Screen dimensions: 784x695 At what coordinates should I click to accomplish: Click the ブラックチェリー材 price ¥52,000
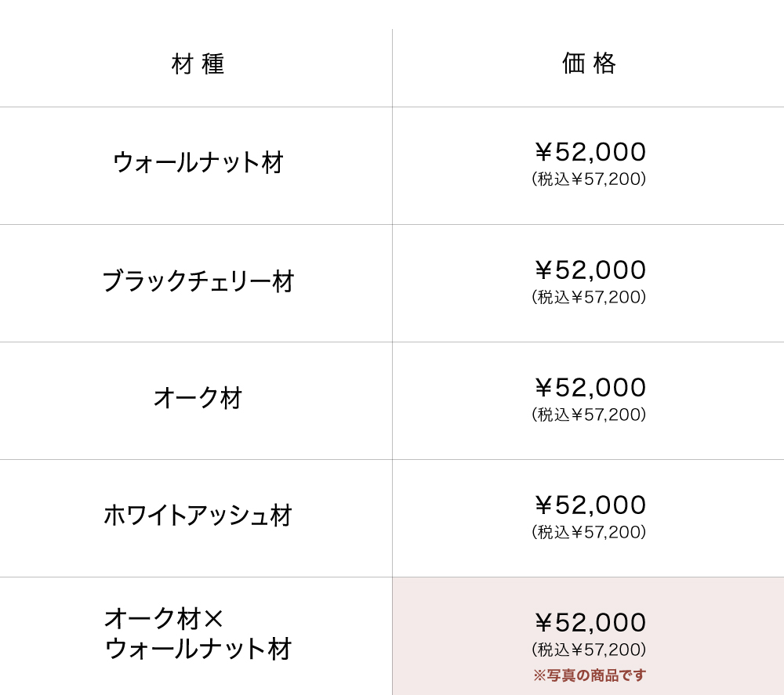(590, 270)
